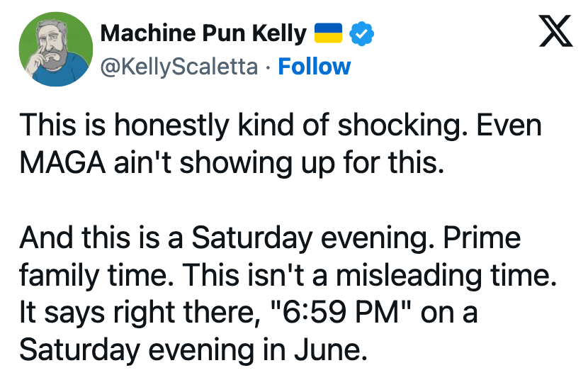Click 'Saturday evening in June' closing line
This screenshot has height=380, width=588.
[193, 350]
